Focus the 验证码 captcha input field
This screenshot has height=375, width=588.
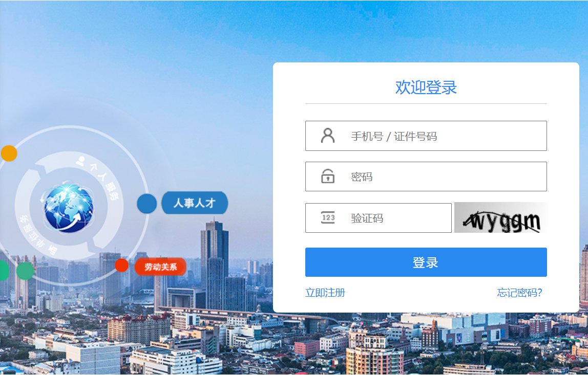379,218
